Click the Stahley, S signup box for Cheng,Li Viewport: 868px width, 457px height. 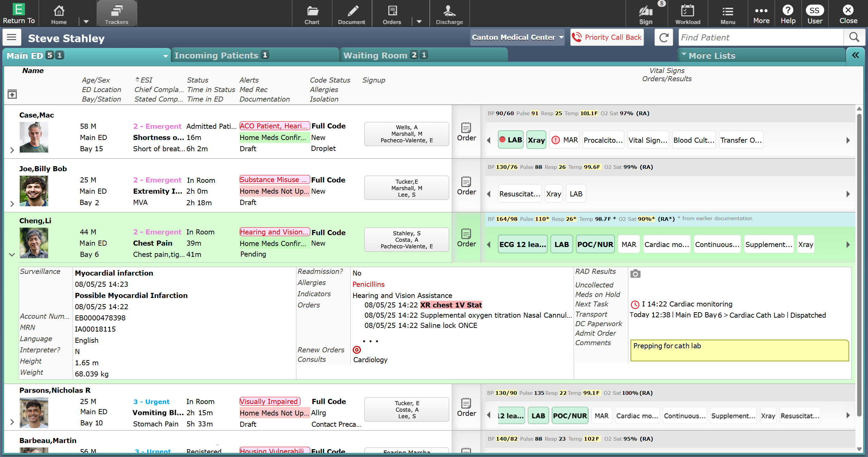click(406, 240)
